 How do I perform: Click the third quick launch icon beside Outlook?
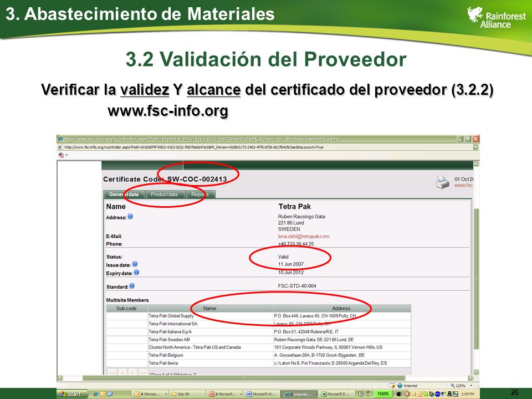coord(110,394)
